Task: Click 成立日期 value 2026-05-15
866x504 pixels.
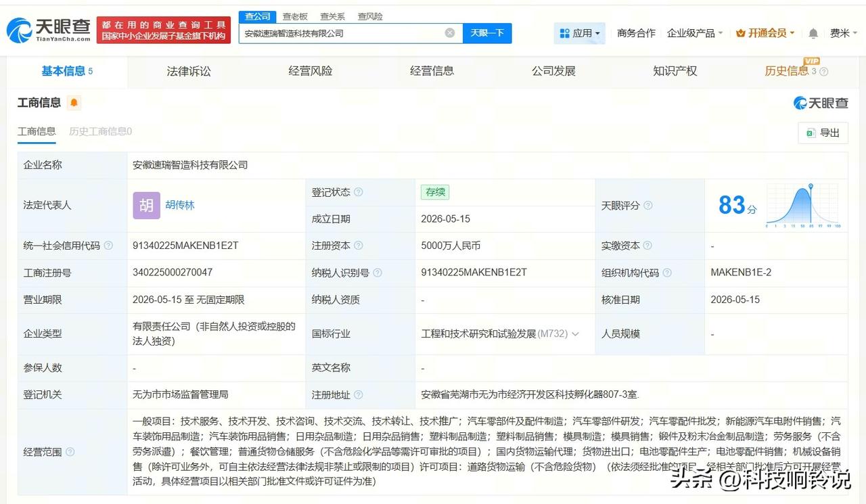Action: click(445, 219)
